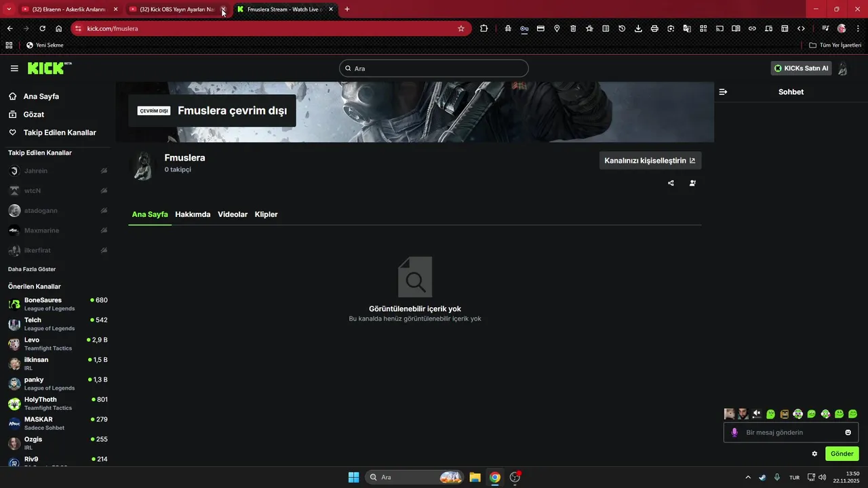The height and width of the screenshot is (488, 868).
Task: Click the muted speaker emote in chat
Action: pos(757,413)
